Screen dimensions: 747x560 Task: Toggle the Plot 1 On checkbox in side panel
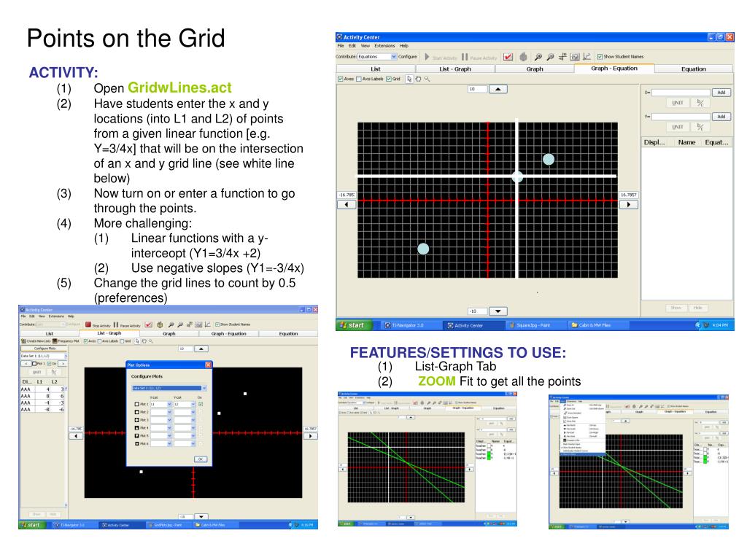pos(49,364)
